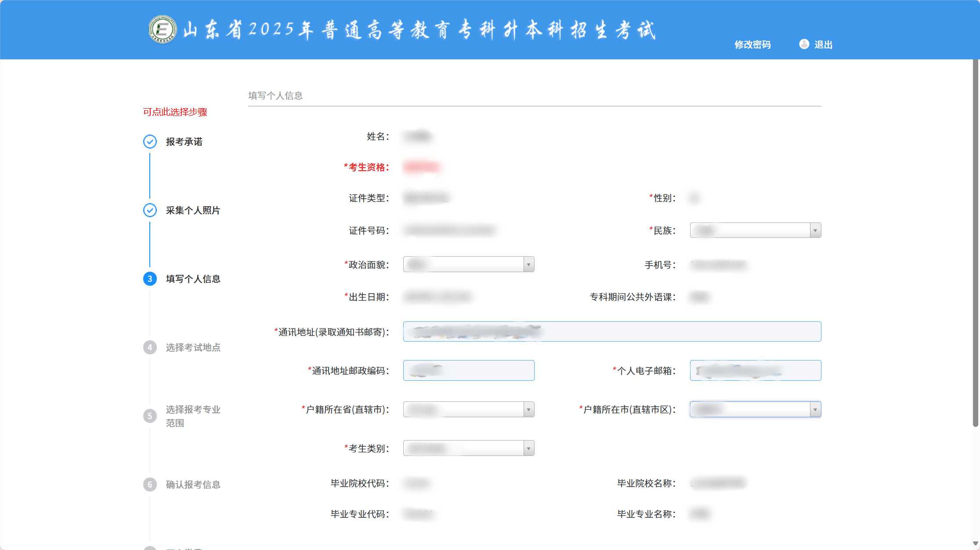Click the red 可点此选择步骤 text
This screenshot has width=980, height=550.
pos(175,112)
